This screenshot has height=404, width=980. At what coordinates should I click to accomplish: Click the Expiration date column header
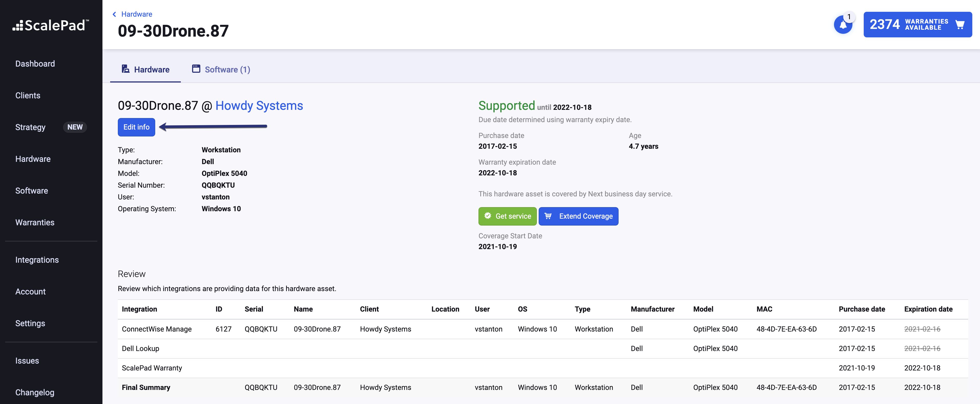click(x=928, y=309)
